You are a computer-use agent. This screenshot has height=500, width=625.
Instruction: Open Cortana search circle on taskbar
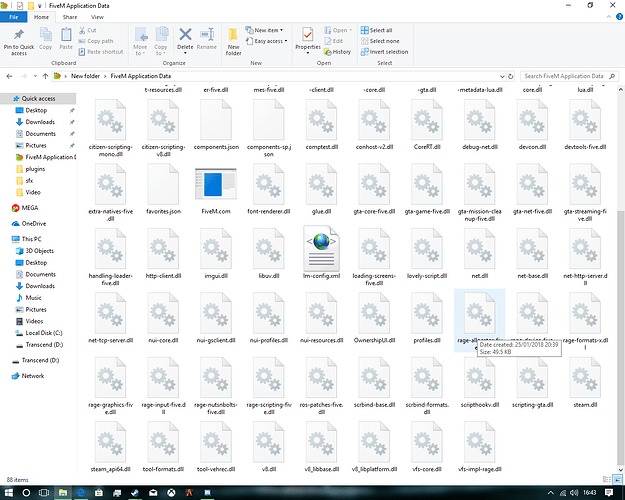tap(26, 493)
